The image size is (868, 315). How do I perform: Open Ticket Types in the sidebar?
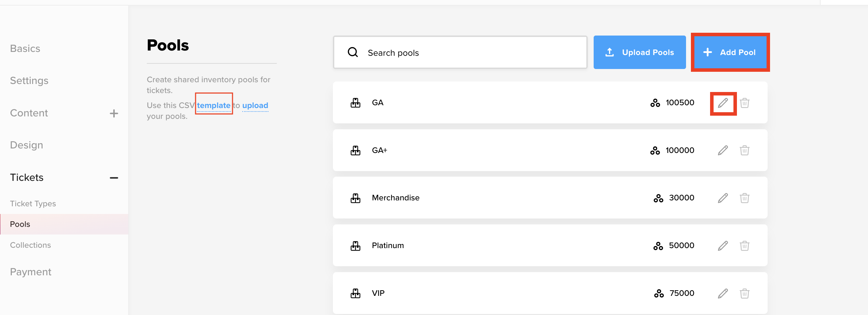[x=33, y=203]
